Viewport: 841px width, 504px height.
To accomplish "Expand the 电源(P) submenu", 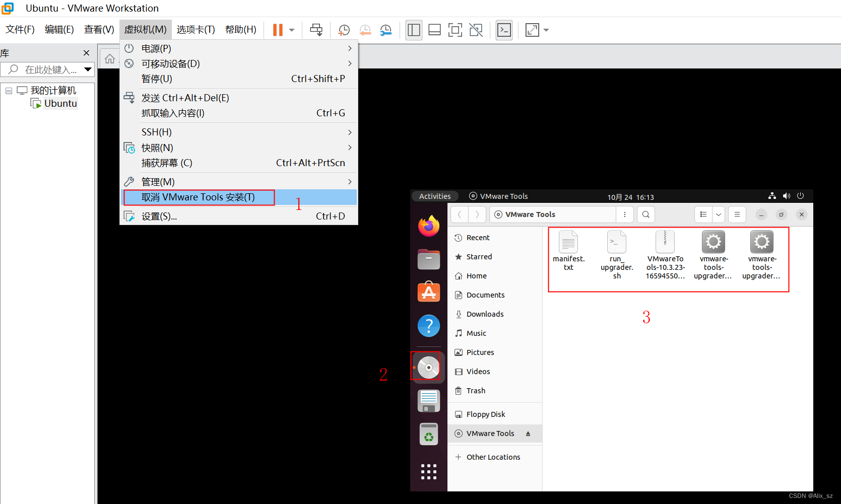I will pos(239,48).
